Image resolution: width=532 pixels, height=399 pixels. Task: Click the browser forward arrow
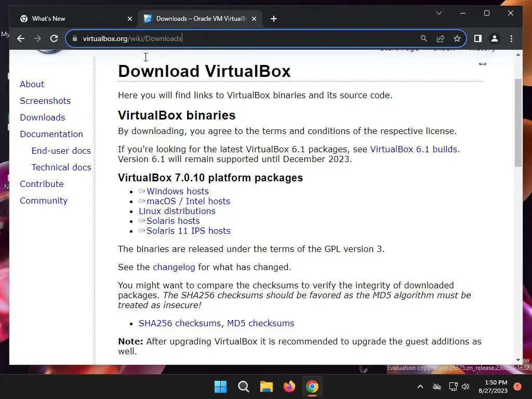(37, 38)
